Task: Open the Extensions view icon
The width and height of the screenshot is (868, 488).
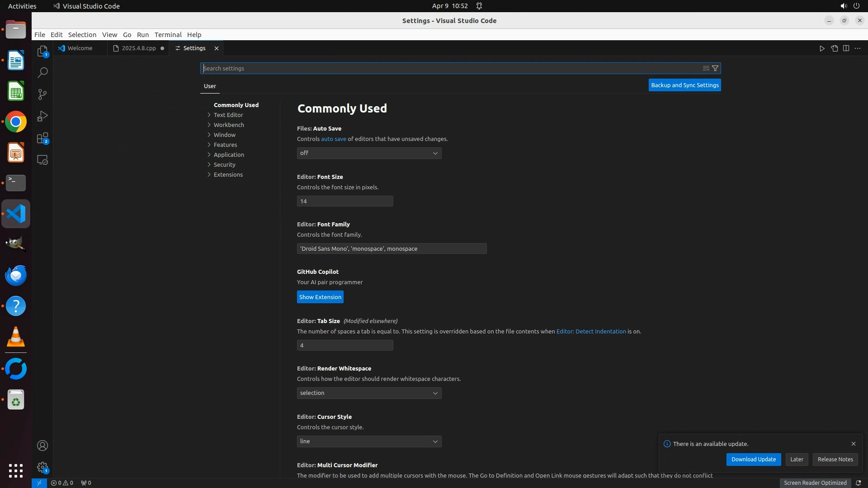Action: pos(42,138)
